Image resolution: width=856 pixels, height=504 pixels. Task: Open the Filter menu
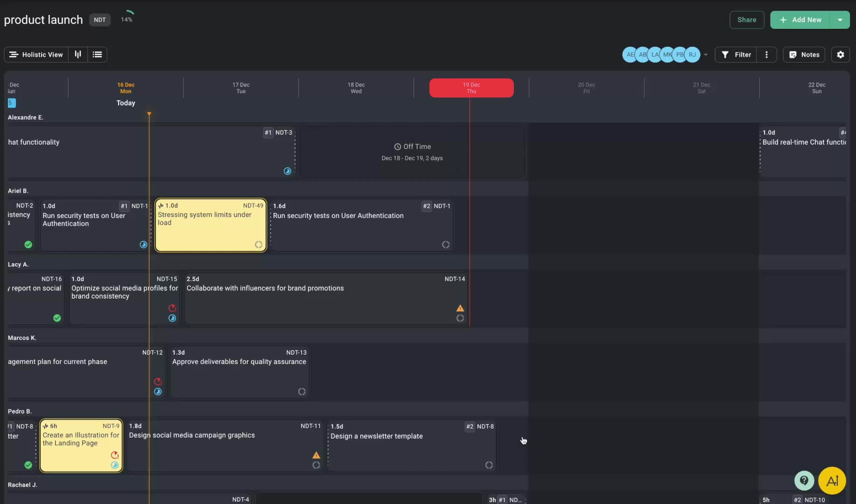736,55
